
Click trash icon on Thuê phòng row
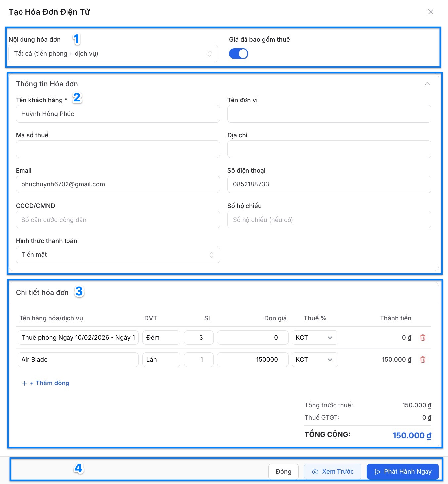(x=423, y=338)
